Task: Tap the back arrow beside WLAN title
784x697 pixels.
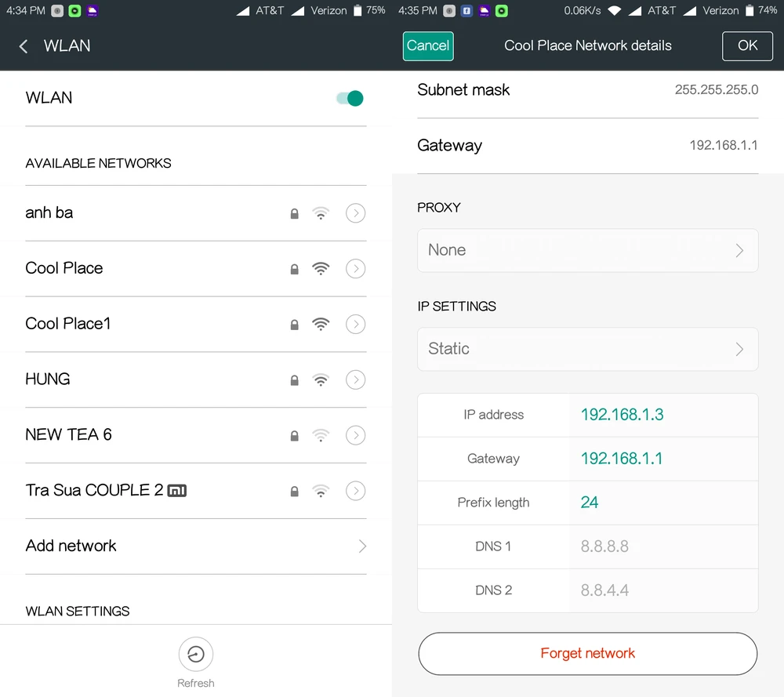Action: tap(24, 46)
